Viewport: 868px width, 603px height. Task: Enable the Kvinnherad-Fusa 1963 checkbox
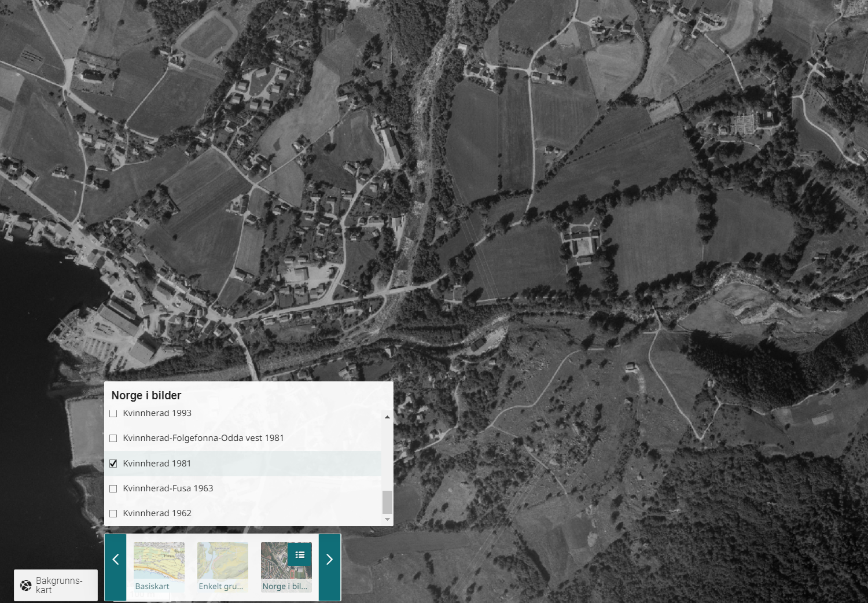click(x=113, y=488)
